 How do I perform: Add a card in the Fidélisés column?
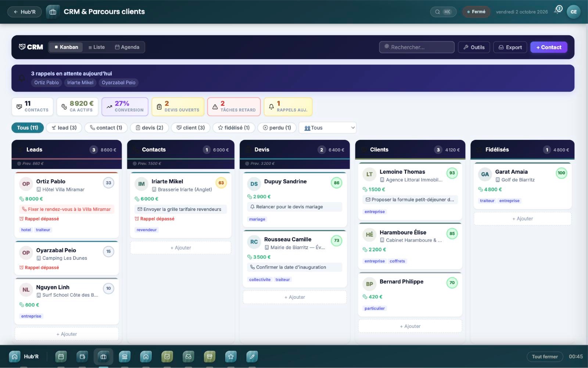[x=523, y=219]
